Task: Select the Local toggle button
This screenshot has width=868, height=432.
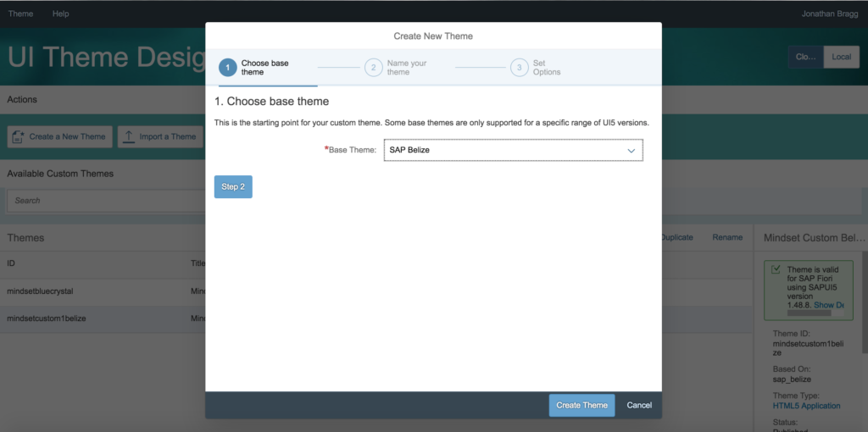Action: point(842,57)
